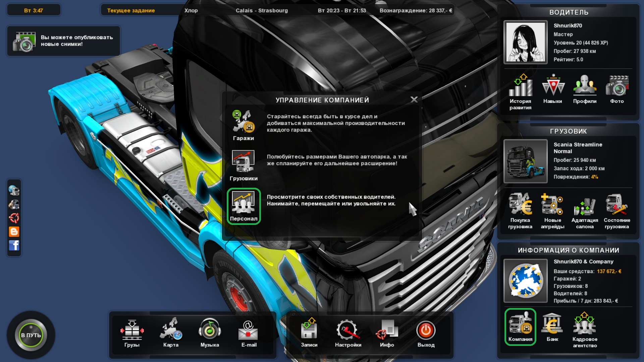Click the driver avatar thumbnail

pyautogui.click(x=525, y=42)
